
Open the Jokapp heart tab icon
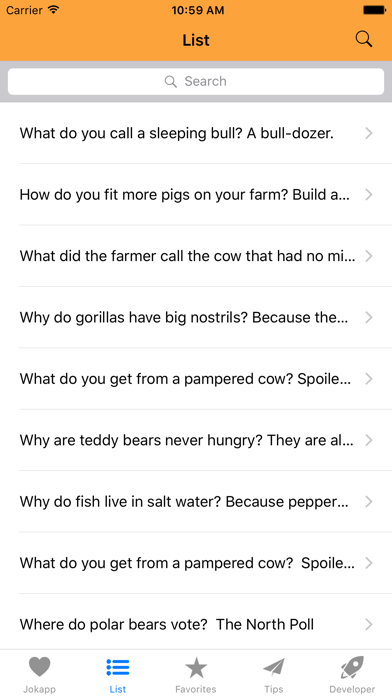(x=40, y=667)
